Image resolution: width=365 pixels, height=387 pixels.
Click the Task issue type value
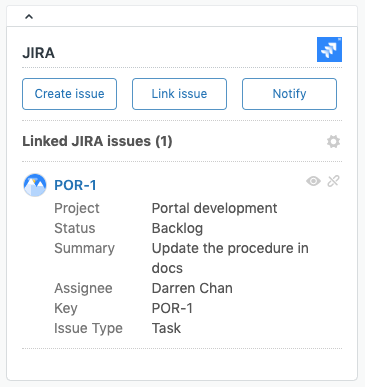click(x=166, y=328)
